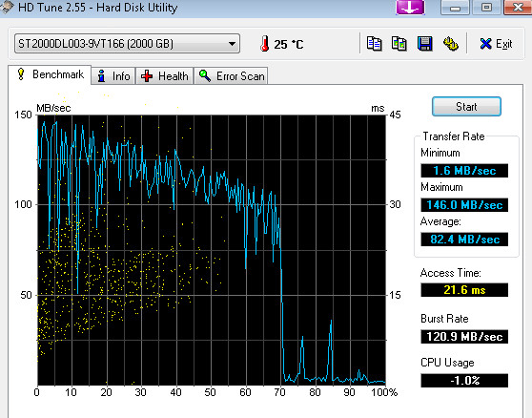
Task: Click the copy text to clipboard icon
Action: [x=375, y=44]
